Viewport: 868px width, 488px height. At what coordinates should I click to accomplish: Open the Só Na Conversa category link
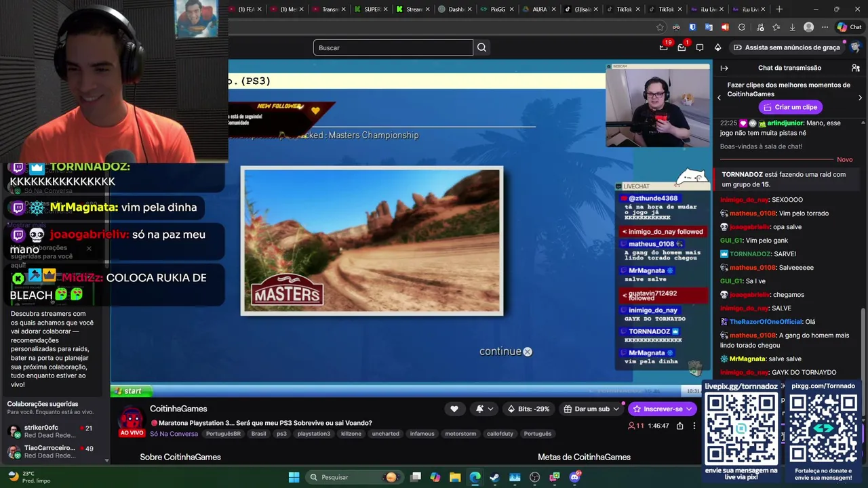tap(174, 434)
